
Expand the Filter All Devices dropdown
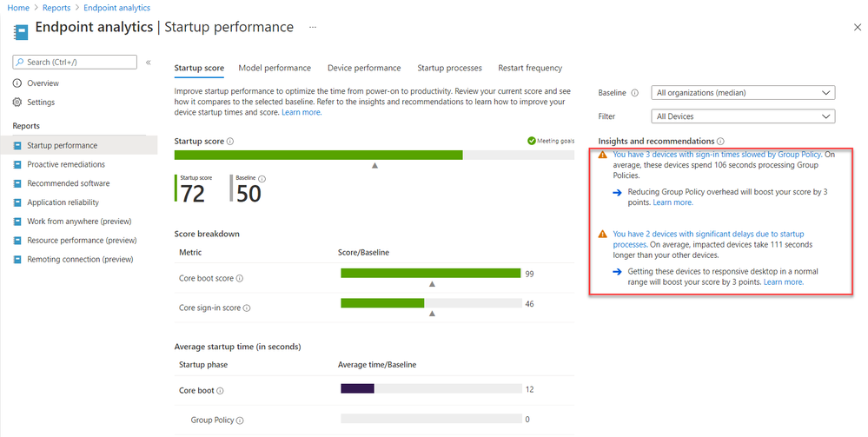(743, 116)
